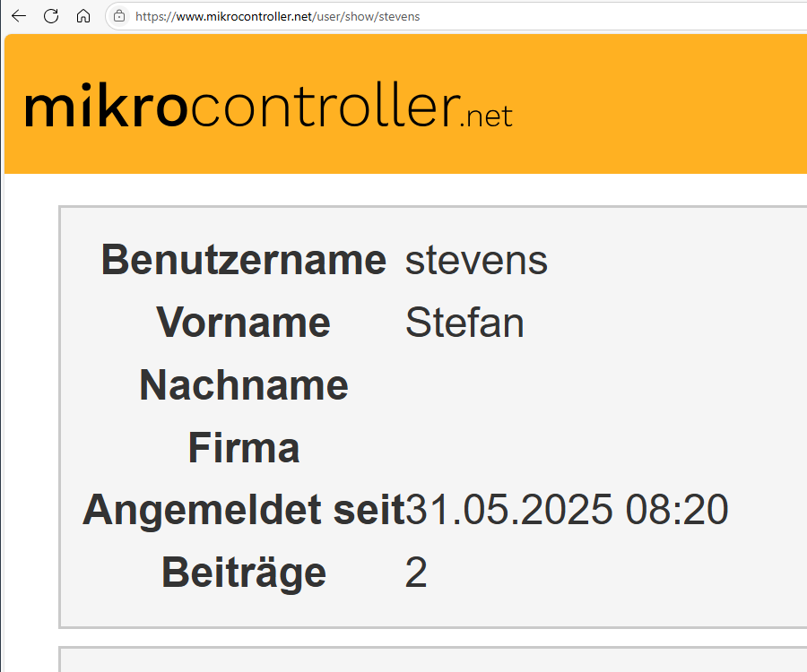Reload the page with refresh icon
Viewport: 807px width, 672px height.
pos(51,16)
